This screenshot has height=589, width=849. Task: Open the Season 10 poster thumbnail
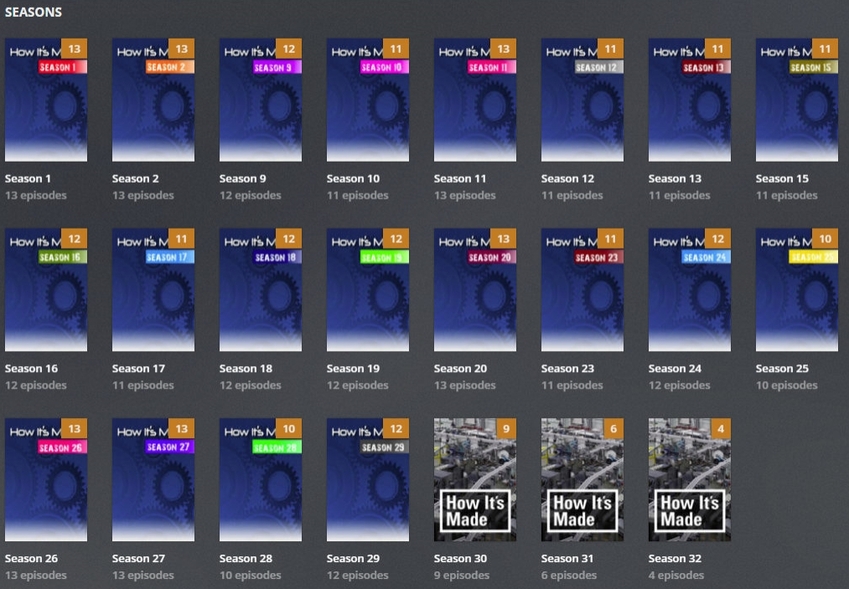[x=368, y=100]
